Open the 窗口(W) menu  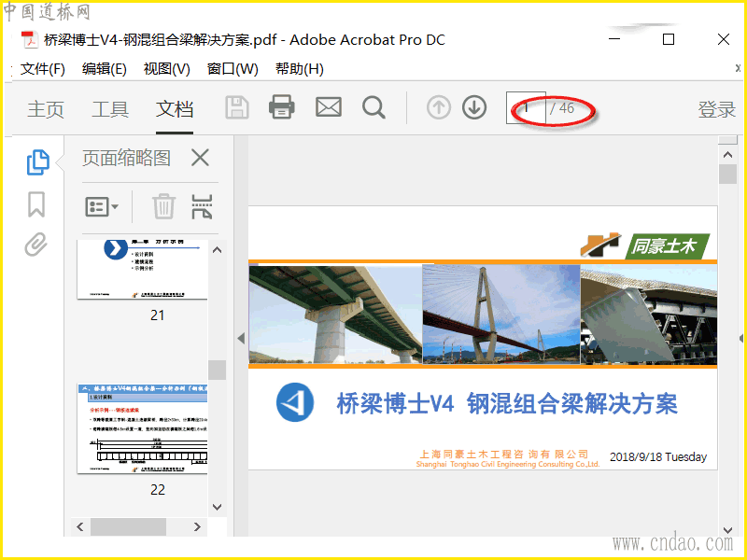(x=233, y=69)
